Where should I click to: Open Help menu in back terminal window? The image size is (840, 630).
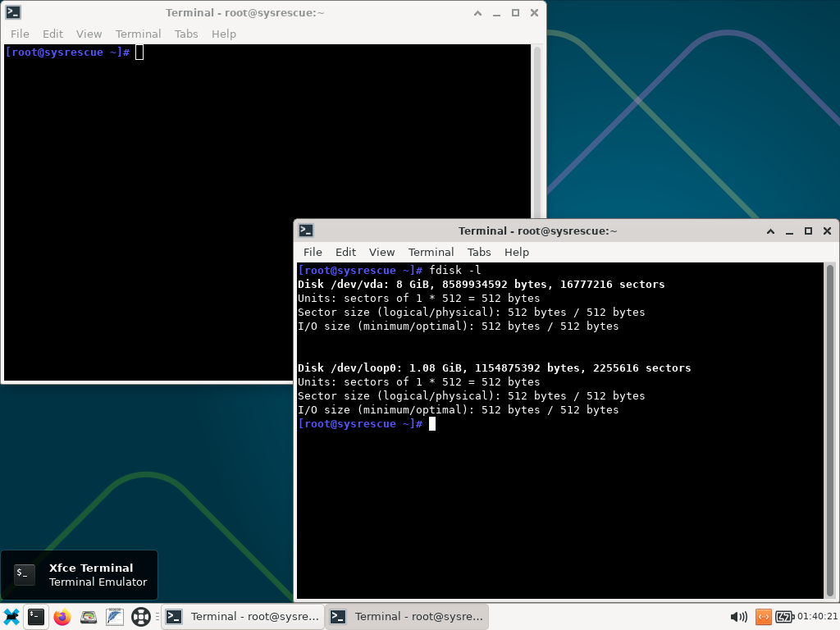(223, 34)
